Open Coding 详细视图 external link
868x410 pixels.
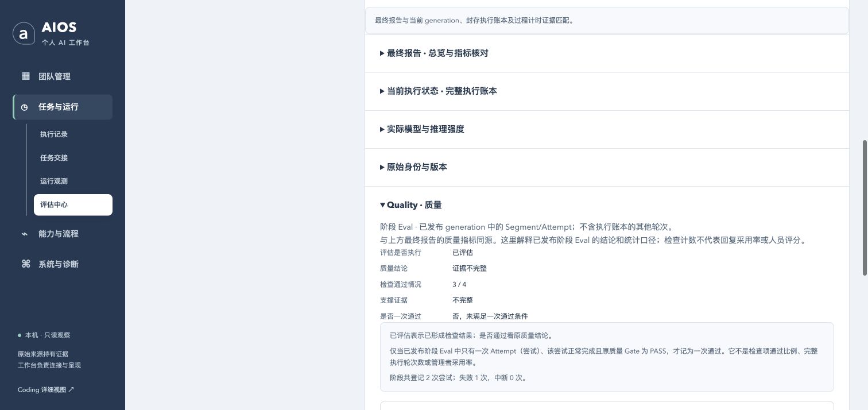[46, 389]
